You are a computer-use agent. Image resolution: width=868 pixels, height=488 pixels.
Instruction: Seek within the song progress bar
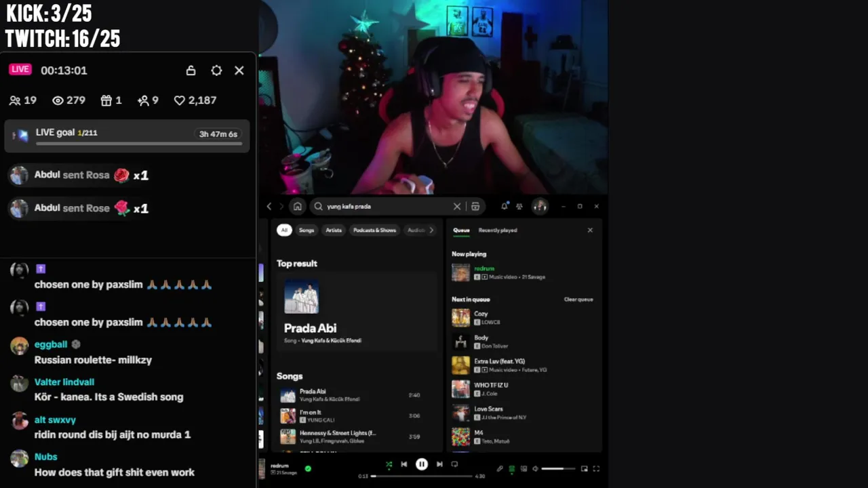(421, 476)
